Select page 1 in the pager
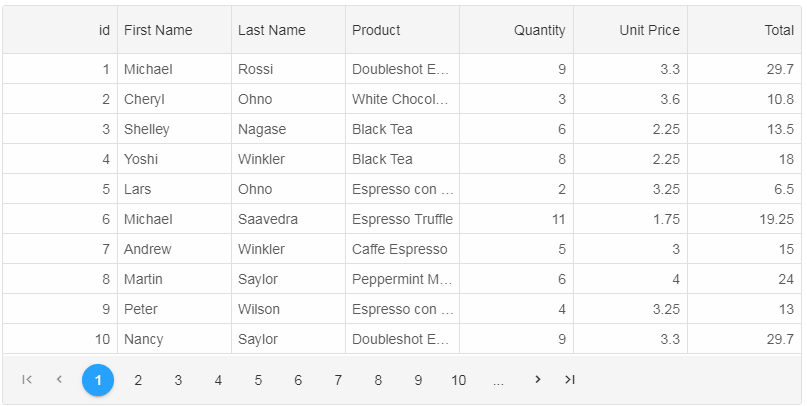The height and width of the screenshot is (406, 807). (x=98, y=380)
